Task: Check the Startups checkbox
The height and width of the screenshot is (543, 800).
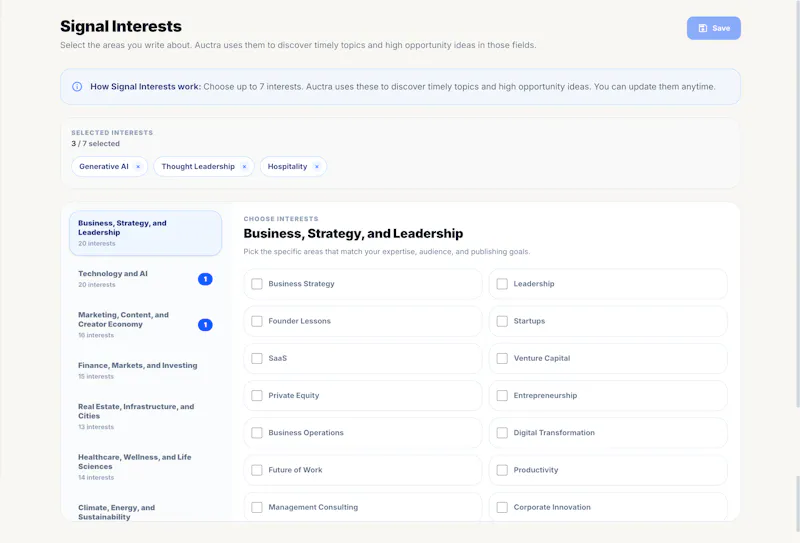Action: pyautogui.click(x=502, y=321)
